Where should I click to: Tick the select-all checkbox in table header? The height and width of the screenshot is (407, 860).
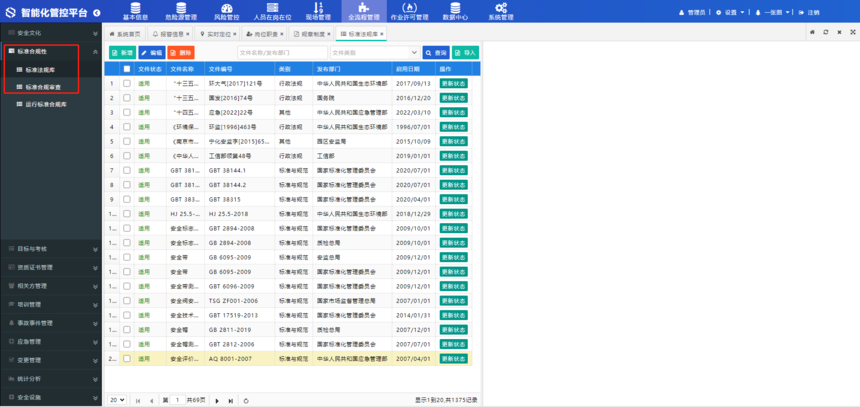[127, 69]
